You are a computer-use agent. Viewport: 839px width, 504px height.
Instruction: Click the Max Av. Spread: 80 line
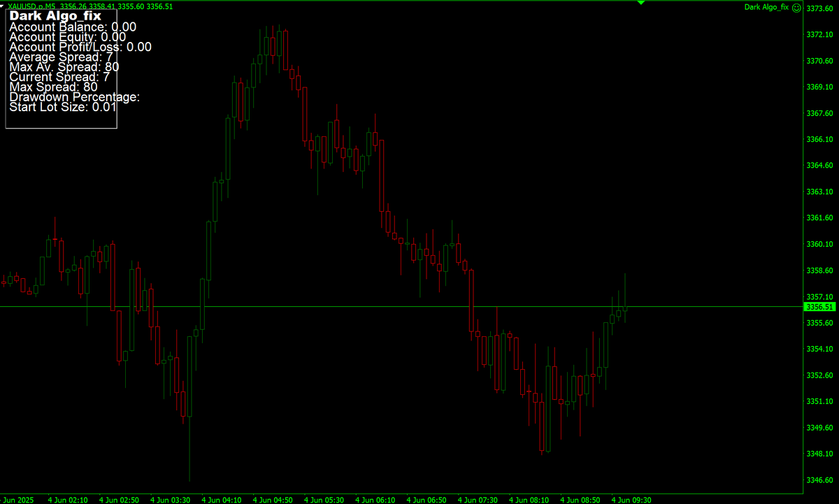pos(64,67)
